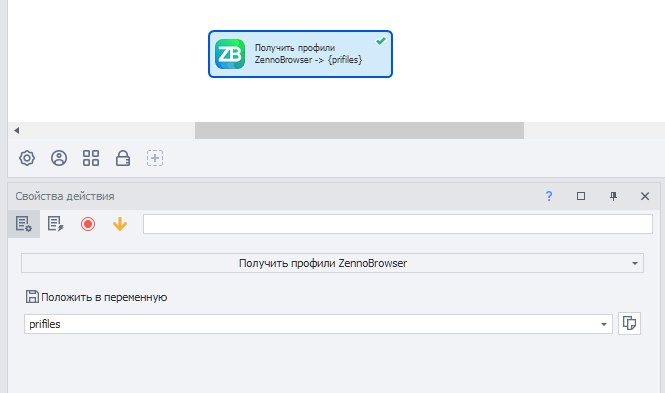The width and height of the screenshot is (665, 393).
Task: Pin the action properties panel
Action: click(613, 196)
